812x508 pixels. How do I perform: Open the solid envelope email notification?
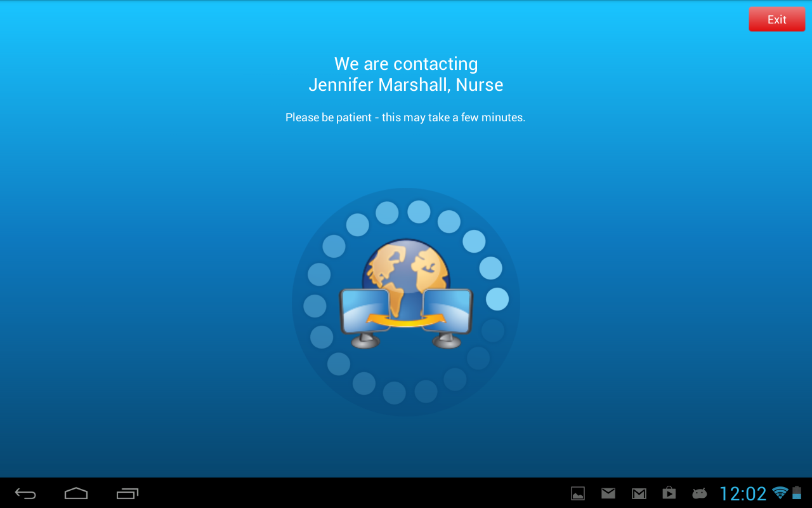[608, 493]
